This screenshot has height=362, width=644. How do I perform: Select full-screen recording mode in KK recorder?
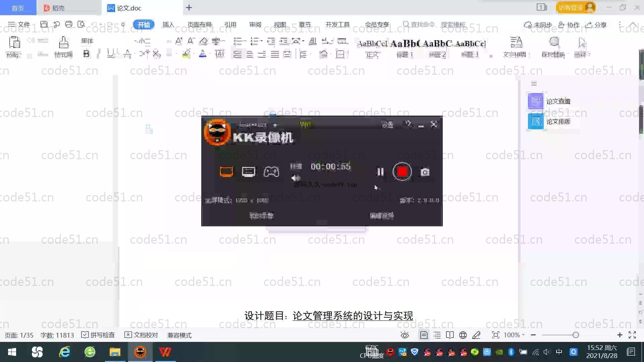tap(226, 172)
